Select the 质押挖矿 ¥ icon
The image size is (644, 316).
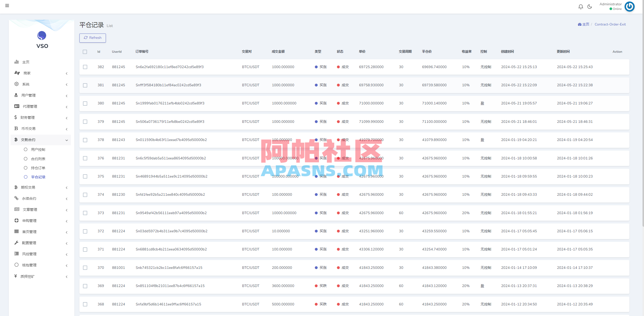point(15,276)
